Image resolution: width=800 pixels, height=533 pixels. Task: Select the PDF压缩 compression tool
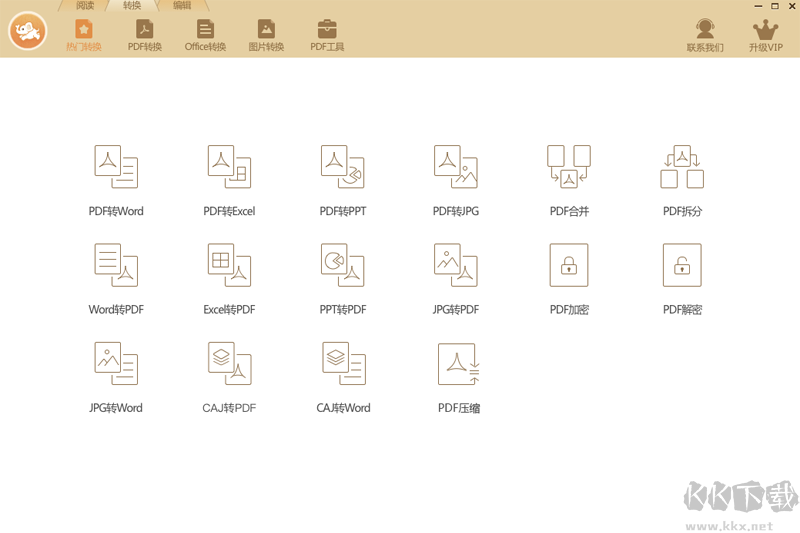pos(458,363)
